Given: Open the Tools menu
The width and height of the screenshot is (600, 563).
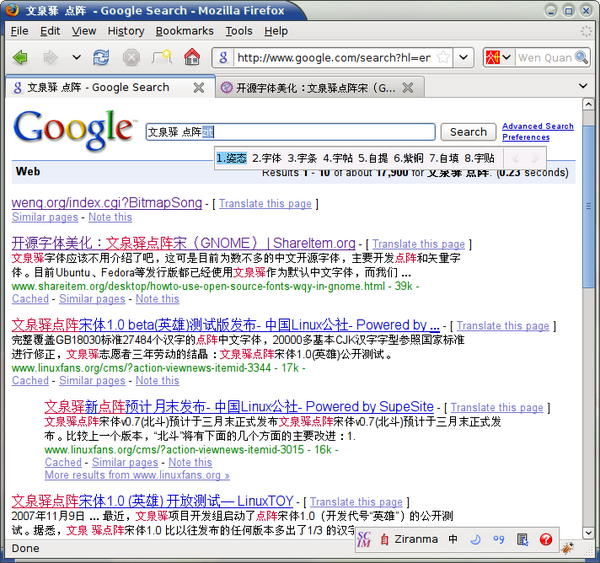Looking at the screenshot, I should (x=239, y=31).
